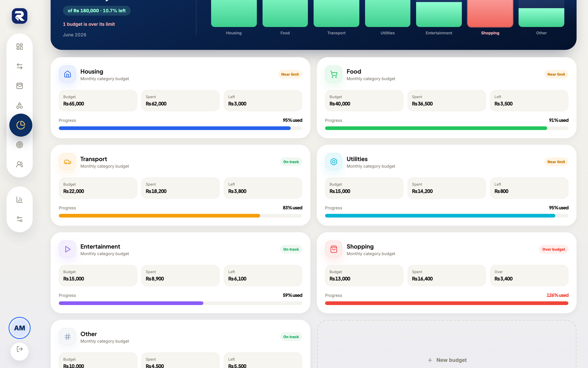Viewport: 588px width, 368px height.
Task: Click the AM profile avatar
Action: click(x=19, y=328)
